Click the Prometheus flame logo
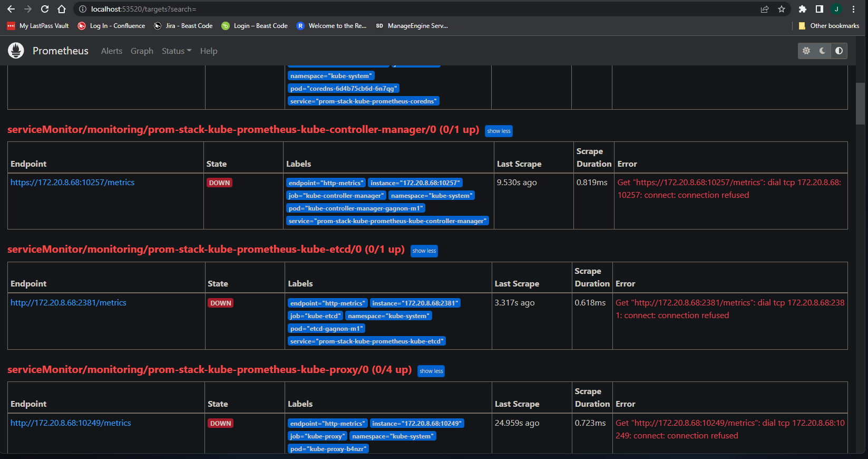This screenshot has height=459, width=868. [16, 51]
